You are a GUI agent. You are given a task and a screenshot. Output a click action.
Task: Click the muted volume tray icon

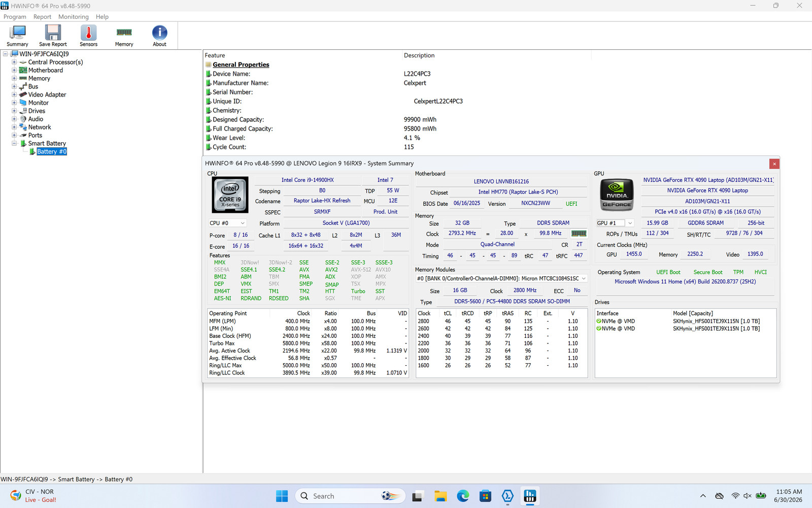pyautogui.click(x=747, y=496)
